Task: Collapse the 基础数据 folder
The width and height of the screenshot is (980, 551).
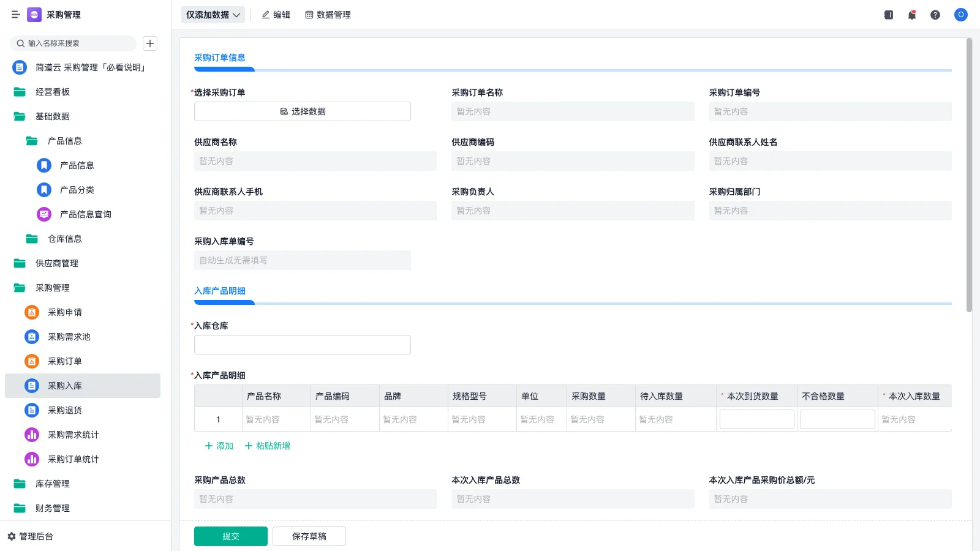Action: [x=20, y=116]
